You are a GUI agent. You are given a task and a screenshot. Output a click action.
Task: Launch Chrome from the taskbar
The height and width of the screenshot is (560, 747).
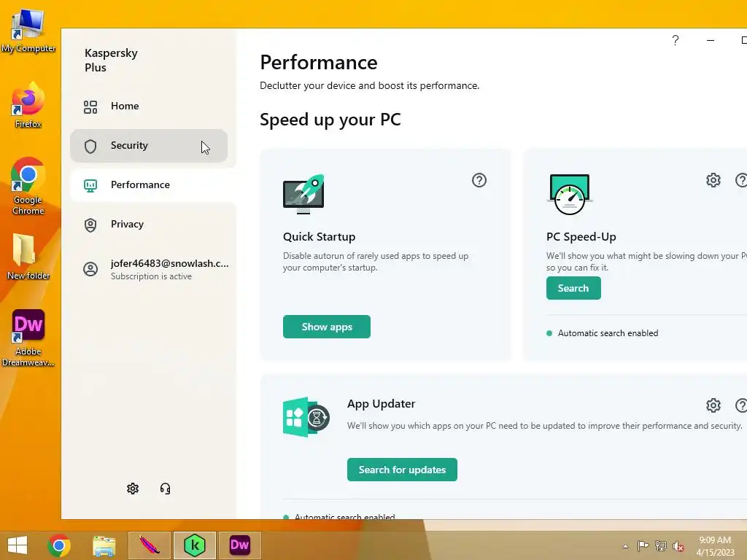59,545
